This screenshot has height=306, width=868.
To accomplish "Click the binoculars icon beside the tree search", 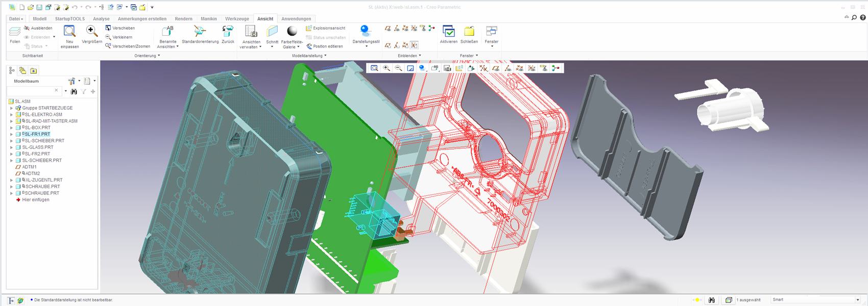I will 74,91.
